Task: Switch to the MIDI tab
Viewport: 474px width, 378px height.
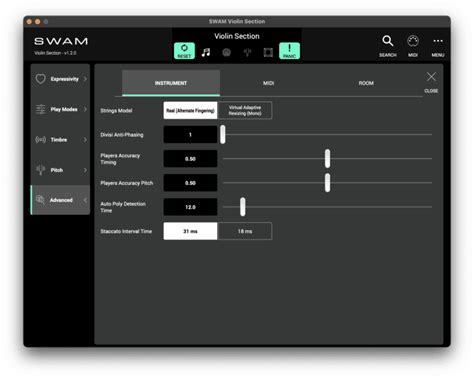Action: (x=268, y=83)
